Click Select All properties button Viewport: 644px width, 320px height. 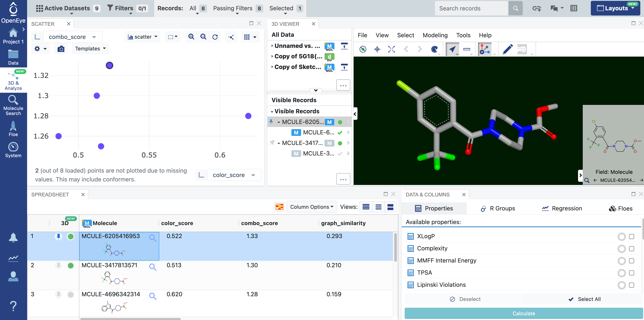click(x=584, y=299)
